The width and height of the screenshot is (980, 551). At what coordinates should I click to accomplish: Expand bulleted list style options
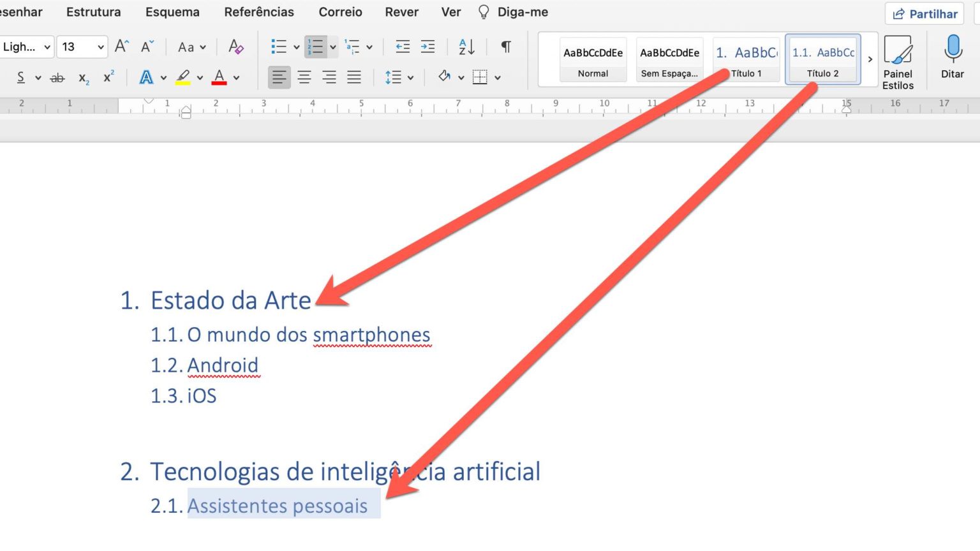tap(296, 47)
